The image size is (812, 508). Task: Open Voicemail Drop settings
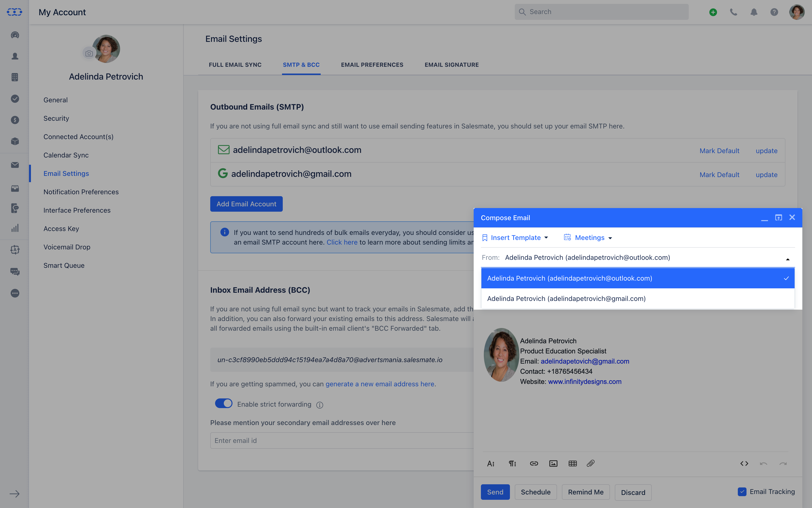tap(67, 247)
